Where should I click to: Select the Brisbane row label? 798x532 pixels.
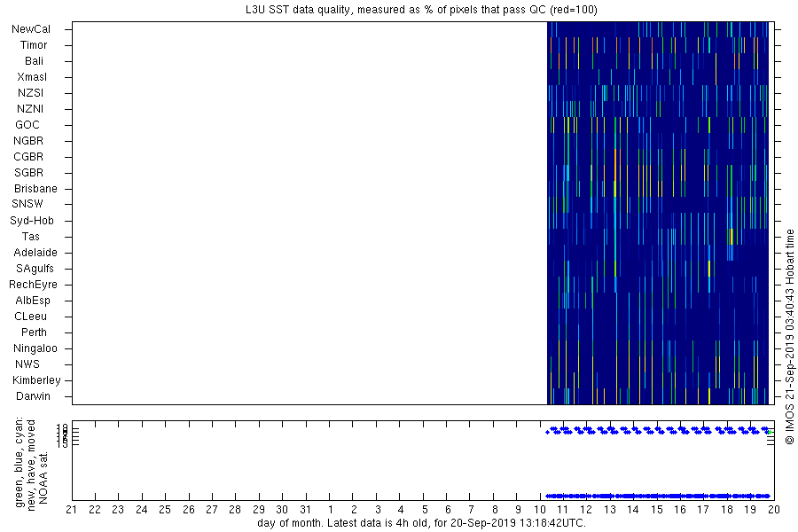35,189
